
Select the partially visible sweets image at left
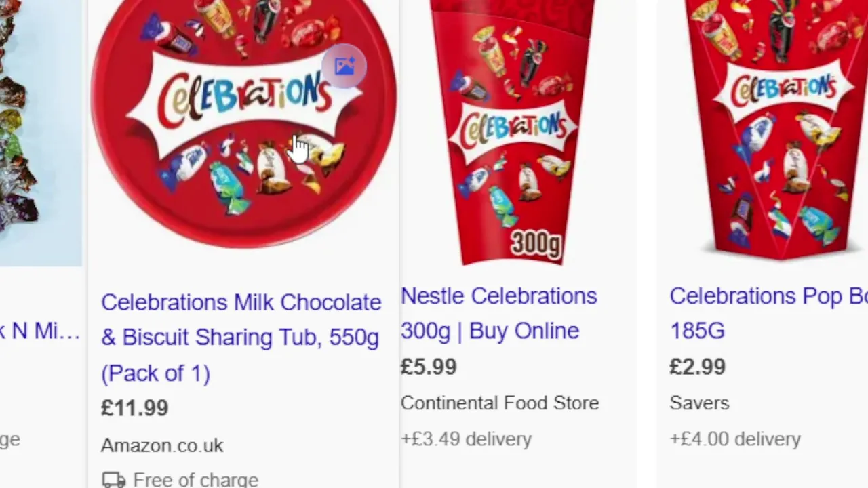(34, 129)
